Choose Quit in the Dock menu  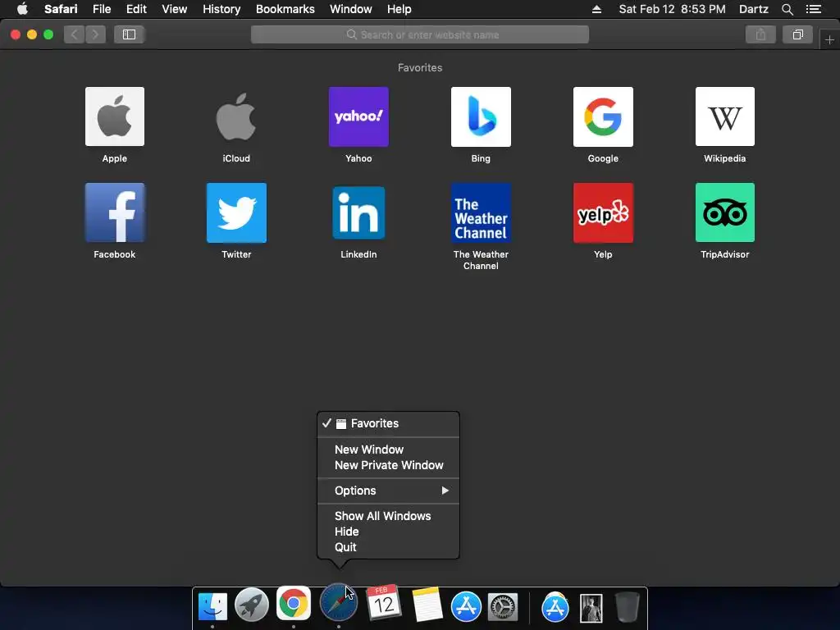[388, 547]
